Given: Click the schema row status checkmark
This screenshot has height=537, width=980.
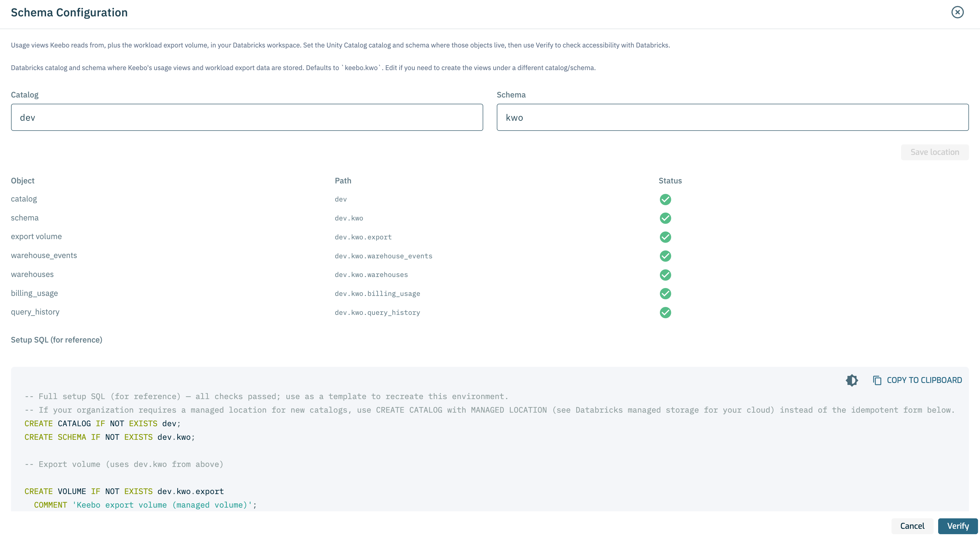Looking at the screenshot, I should (665, 218).
